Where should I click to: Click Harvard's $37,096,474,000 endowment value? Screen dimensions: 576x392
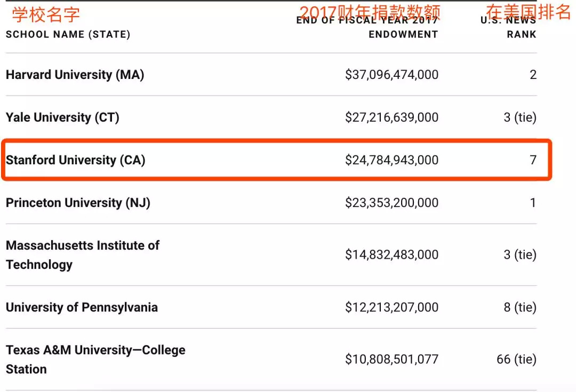[391, 75]
